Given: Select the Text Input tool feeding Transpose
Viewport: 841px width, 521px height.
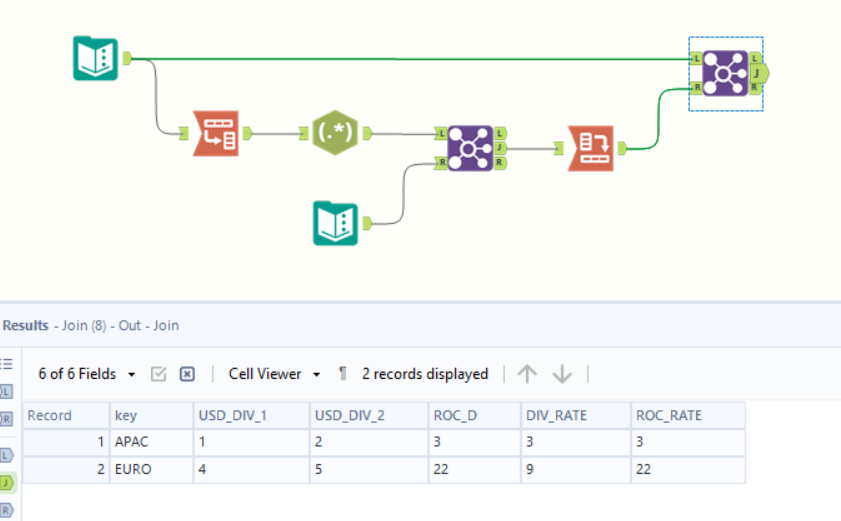Looking at the screenshot, I should (x=96, y=58).
